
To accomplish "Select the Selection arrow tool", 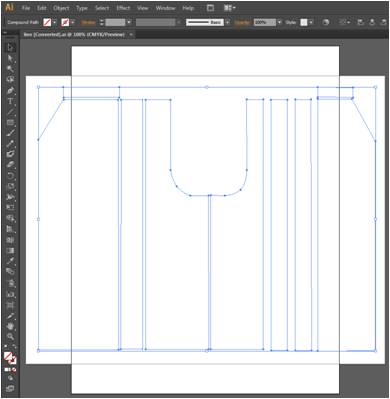I will click(x=10, y=47).
